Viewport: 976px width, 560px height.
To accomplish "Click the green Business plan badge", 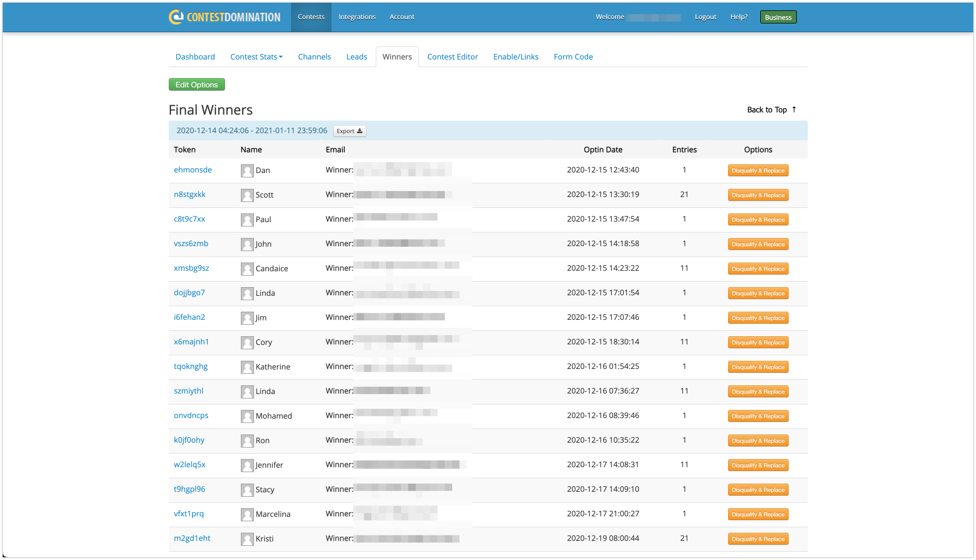I will click(x=778, y=17).
